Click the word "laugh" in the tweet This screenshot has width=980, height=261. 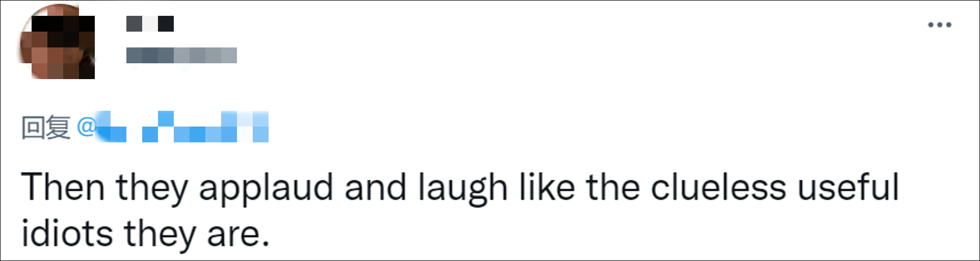[463, 188]
